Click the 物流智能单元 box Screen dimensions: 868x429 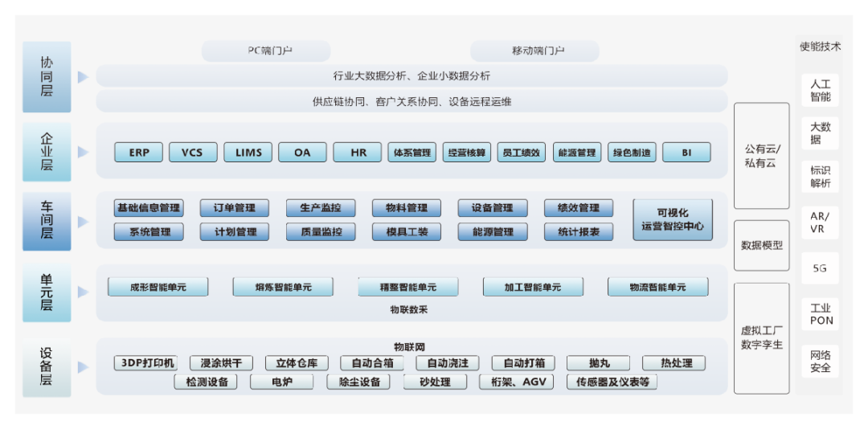[x=657, y=287]
